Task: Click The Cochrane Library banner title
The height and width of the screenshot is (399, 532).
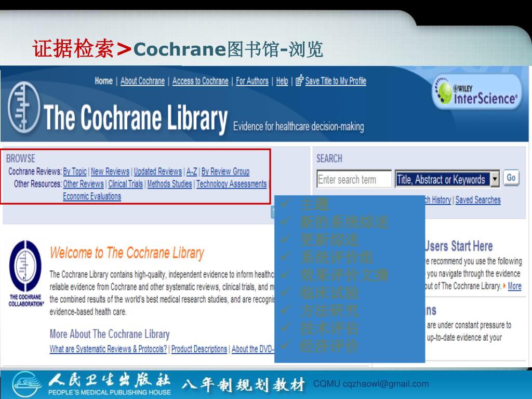Action: [x=136, y=118]
